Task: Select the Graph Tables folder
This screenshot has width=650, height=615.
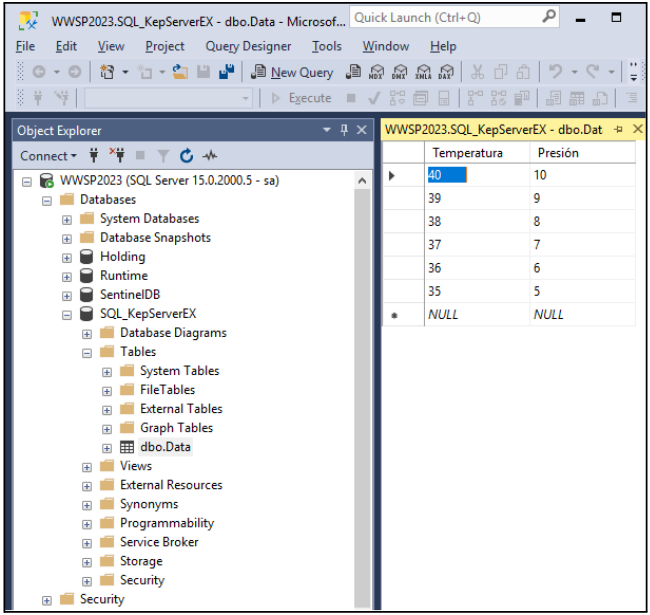Action: (176, 428)
